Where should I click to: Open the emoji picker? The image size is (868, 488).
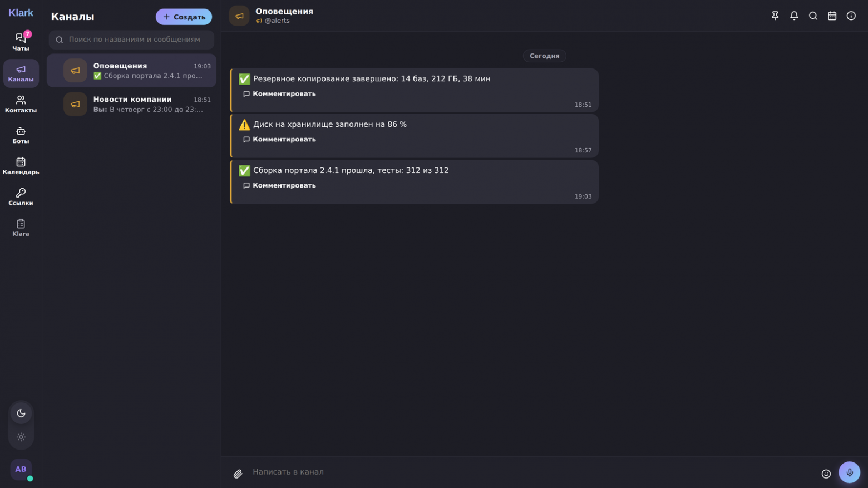point(826,474)
